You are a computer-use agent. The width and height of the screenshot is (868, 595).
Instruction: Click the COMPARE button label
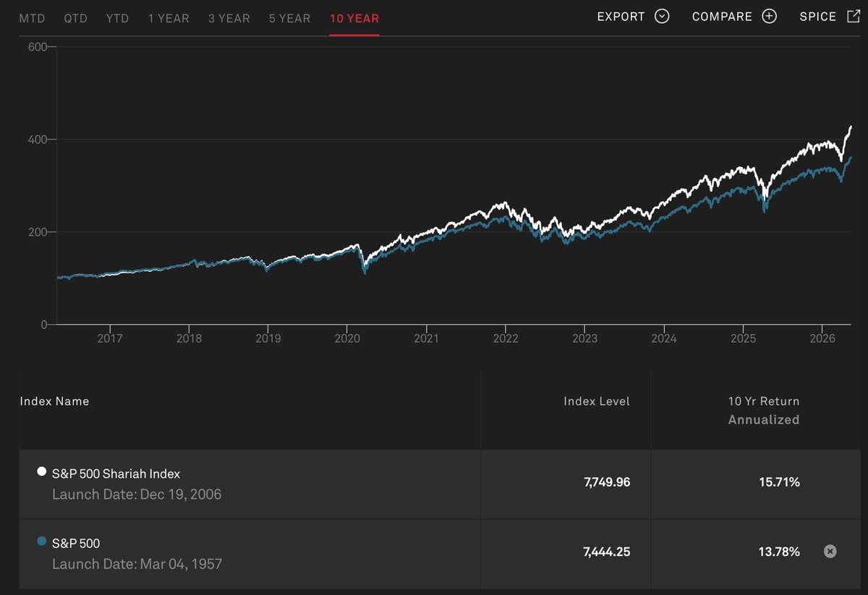point(722,17)
